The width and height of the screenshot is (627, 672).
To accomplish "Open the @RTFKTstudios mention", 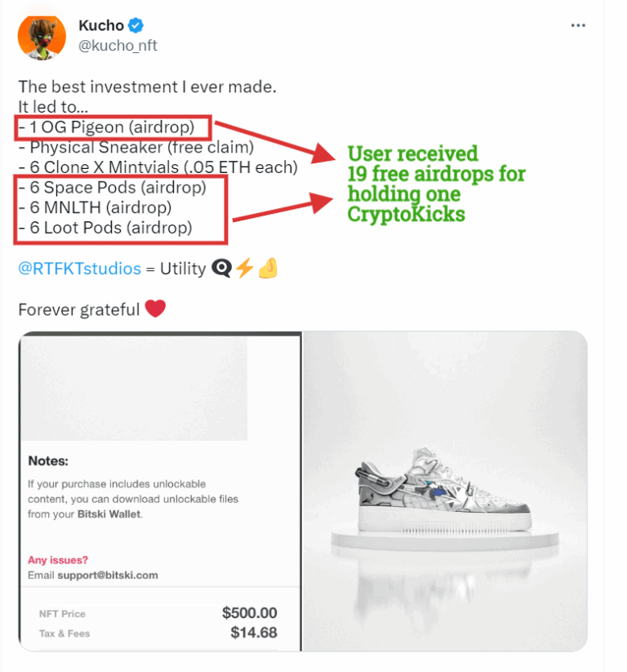I will tap(79, 269).
